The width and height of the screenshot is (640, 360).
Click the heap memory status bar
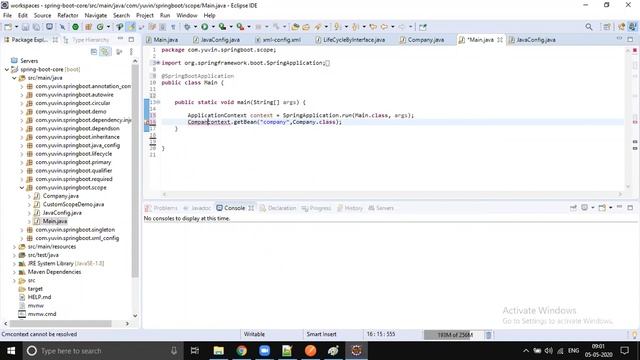coord(453,335)
